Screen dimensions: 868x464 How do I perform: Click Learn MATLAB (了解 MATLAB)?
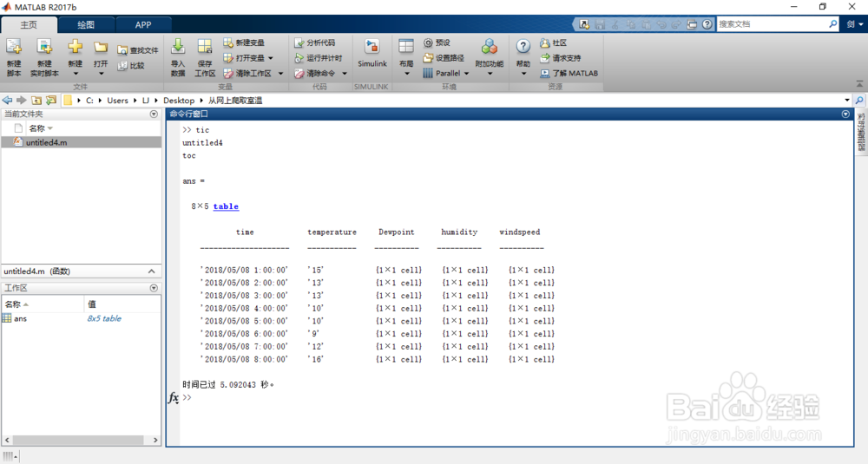tap(569, 73)
